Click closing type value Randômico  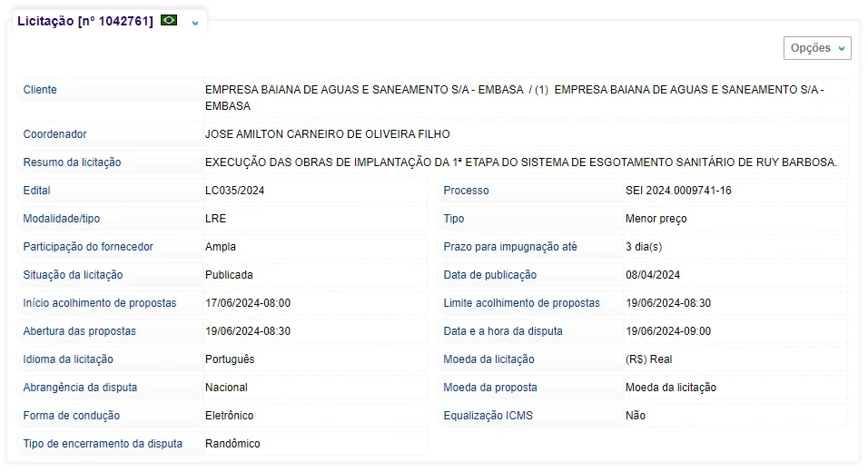coord(232,444)
